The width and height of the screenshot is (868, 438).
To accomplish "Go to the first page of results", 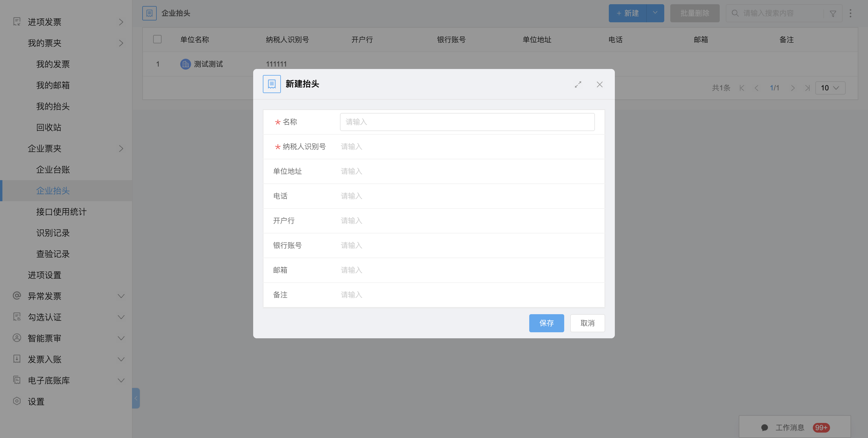I will point(742,88).
